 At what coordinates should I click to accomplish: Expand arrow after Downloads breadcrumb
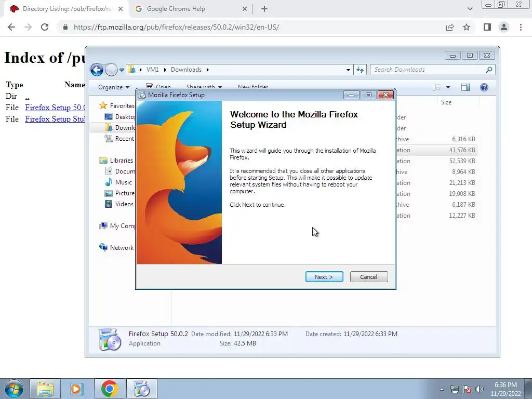207,70
